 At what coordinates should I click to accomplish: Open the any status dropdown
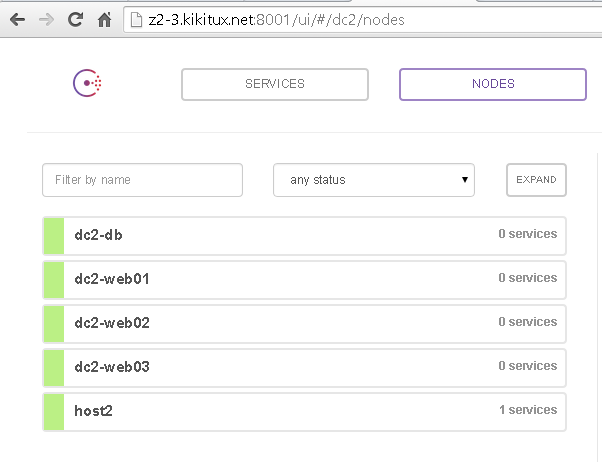click(374, 180)
